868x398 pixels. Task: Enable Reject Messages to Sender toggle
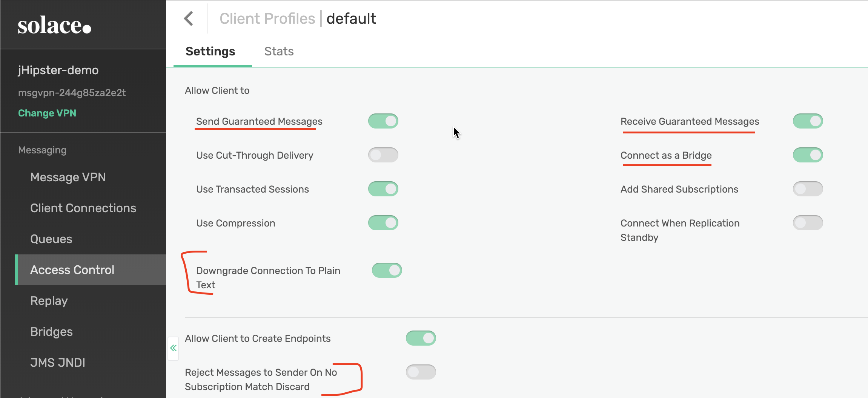421,372
